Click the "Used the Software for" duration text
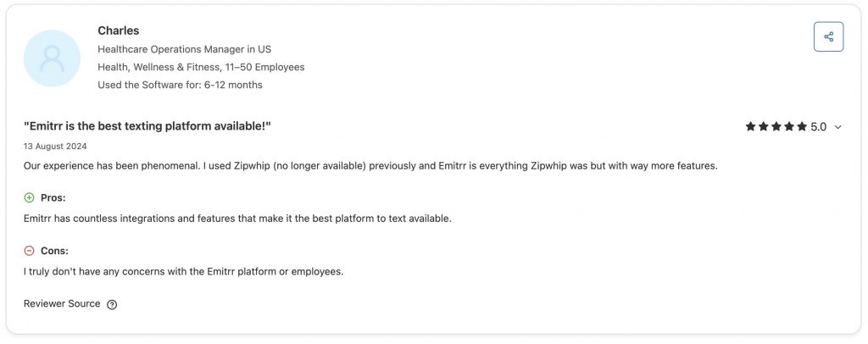Viewport: 868px width, 344px height. 180,85
